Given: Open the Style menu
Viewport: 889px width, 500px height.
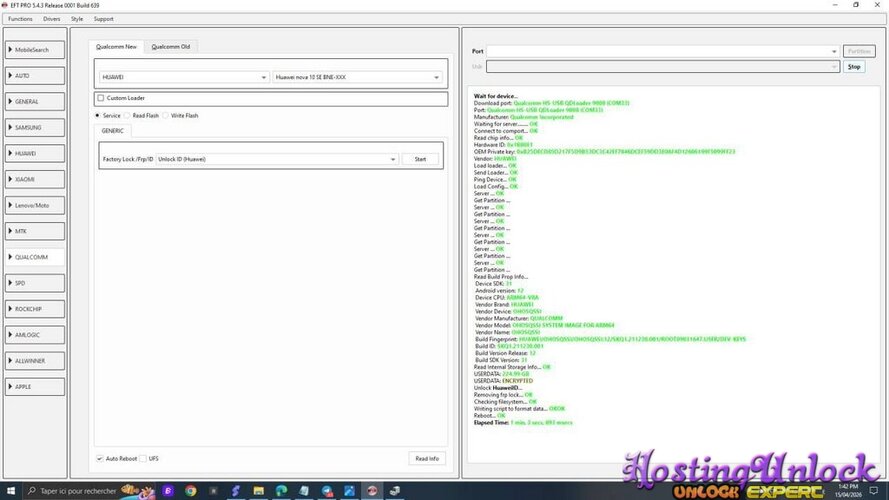Looking at the screenshot, I should pyautogui.click(x=77, y=19).
